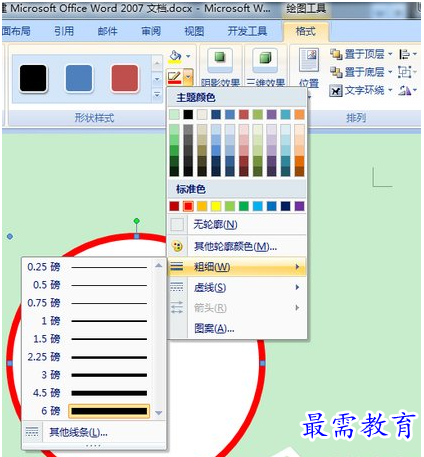Click the weight list scroll down arrow
This screenshot has height=457, width=424.
coord(159,413)
